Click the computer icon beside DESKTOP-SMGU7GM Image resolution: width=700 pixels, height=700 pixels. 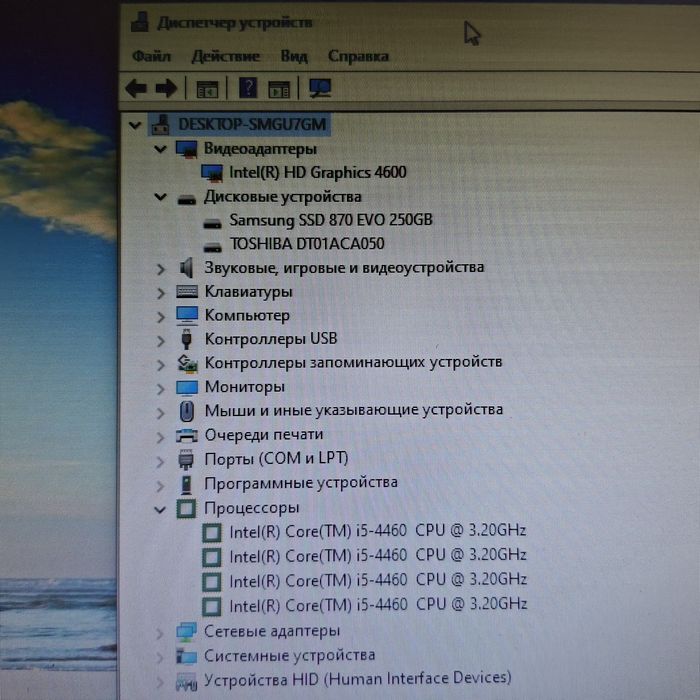tap(160, 125)
